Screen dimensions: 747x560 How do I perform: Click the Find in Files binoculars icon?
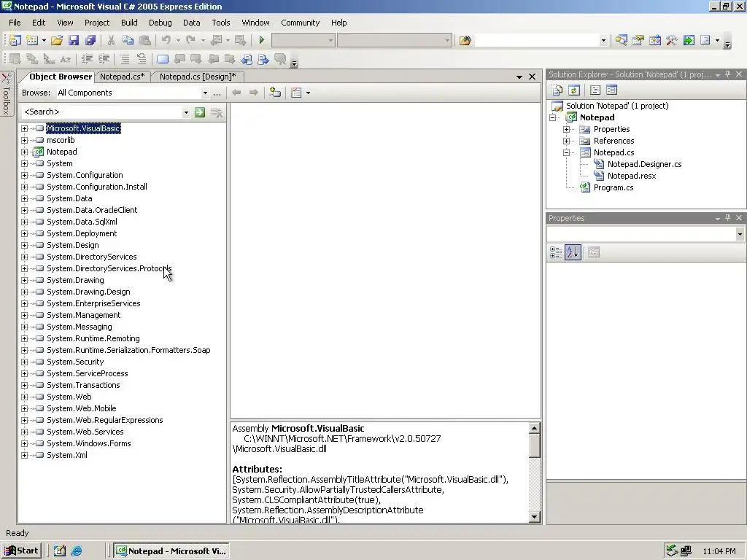point(465,41)
